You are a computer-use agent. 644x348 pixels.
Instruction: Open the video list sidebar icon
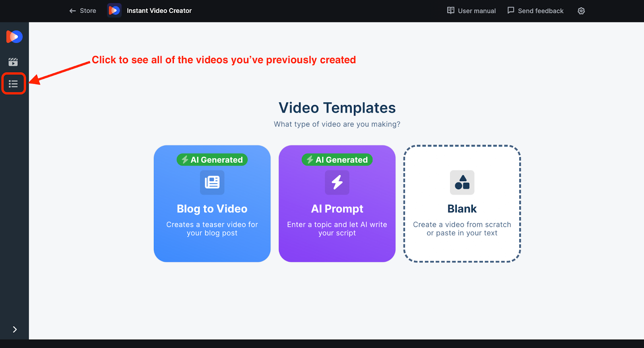[13, 84]
